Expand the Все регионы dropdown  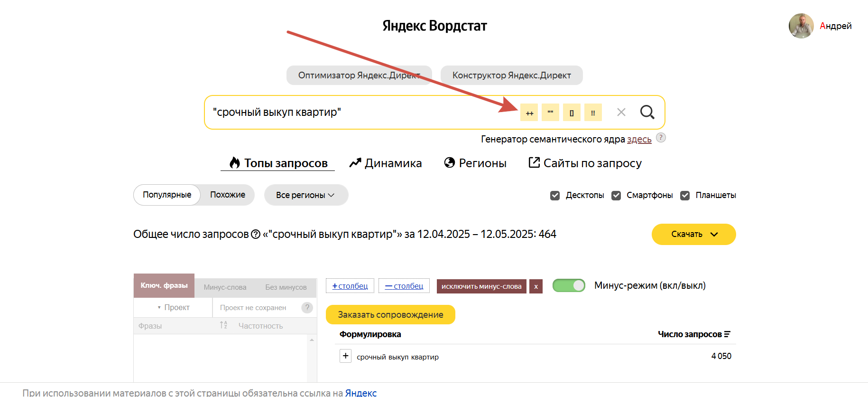306,195
